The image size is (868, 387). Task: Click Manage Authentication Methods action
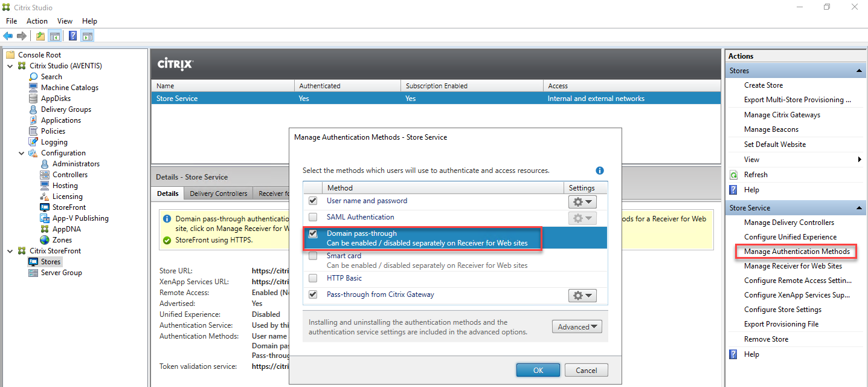click(x=797, y=252)
